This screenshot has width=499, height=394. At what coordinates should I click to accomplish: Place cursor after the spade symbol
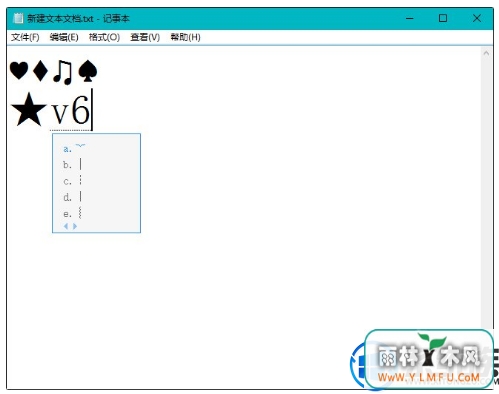(x=98, y=71)
